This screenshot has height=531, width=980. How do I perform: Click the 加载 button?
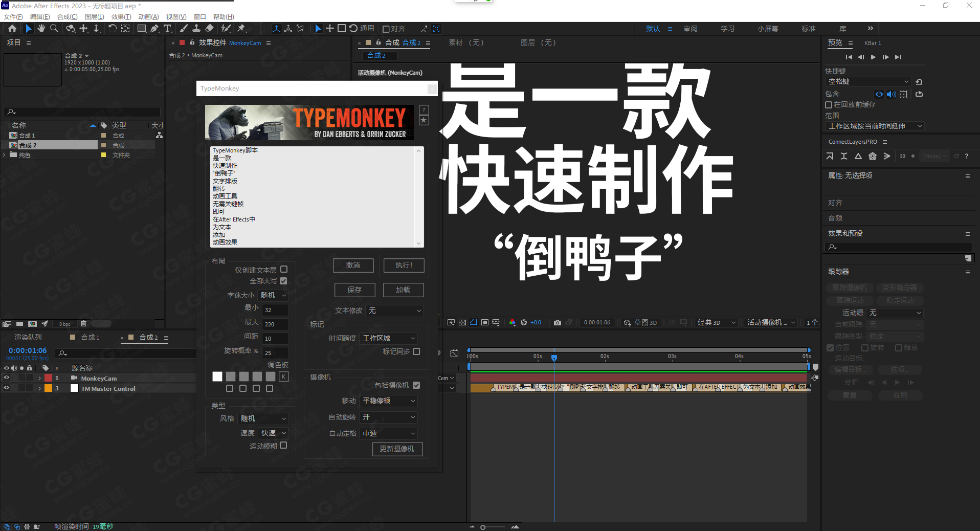point(403,290)
